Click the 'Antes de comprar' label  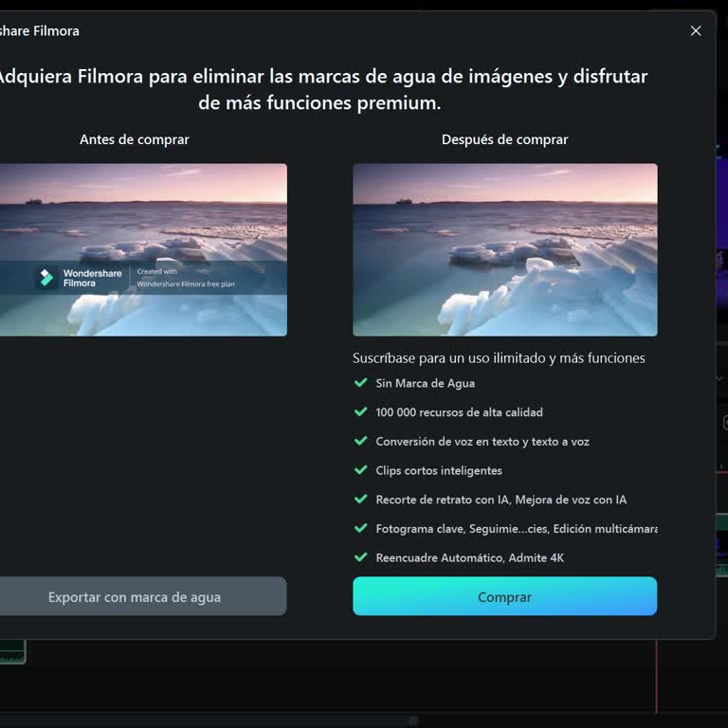[x=135, y=139]
